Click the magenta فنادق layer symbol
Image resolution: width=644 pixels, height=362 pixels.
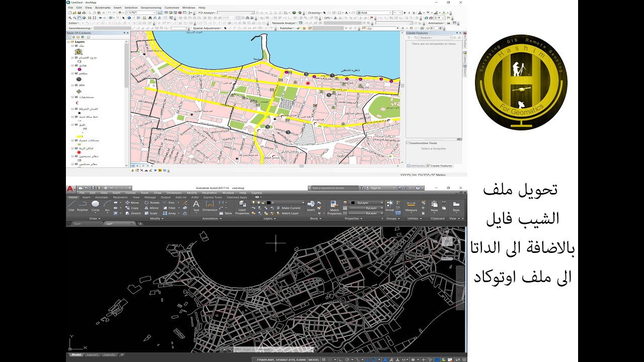click(79, 69)
